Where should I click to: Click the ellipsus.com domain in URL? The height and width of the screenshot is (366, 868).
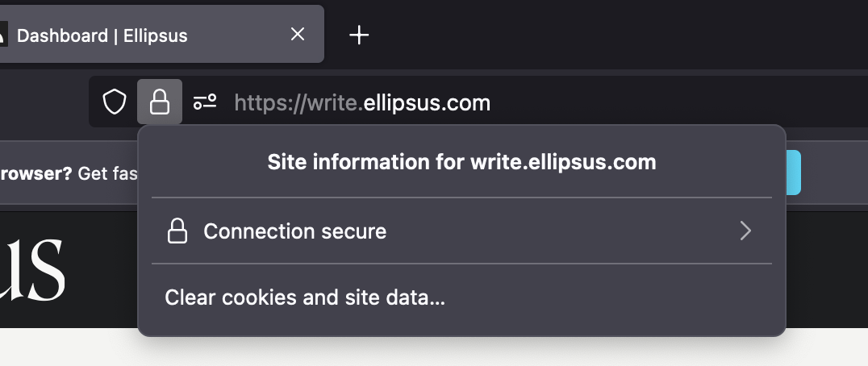tap(427, 102)
